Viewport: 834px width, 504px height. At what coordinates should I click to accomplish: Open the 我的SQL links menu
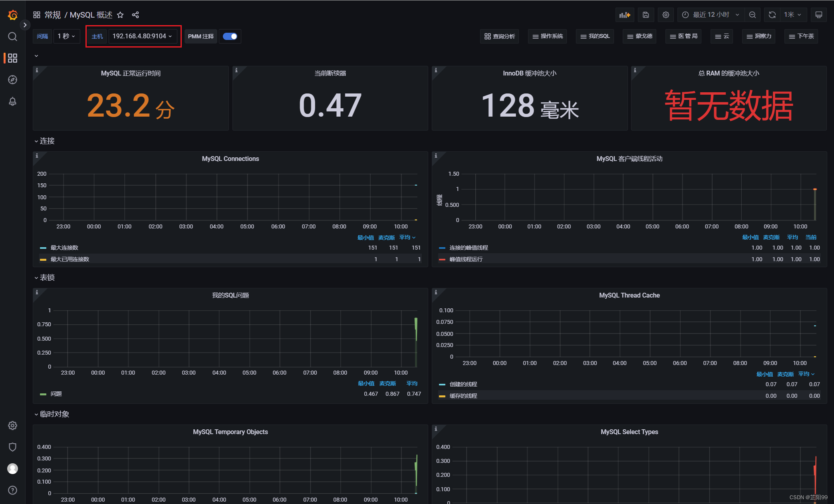[x=595, y=36]
